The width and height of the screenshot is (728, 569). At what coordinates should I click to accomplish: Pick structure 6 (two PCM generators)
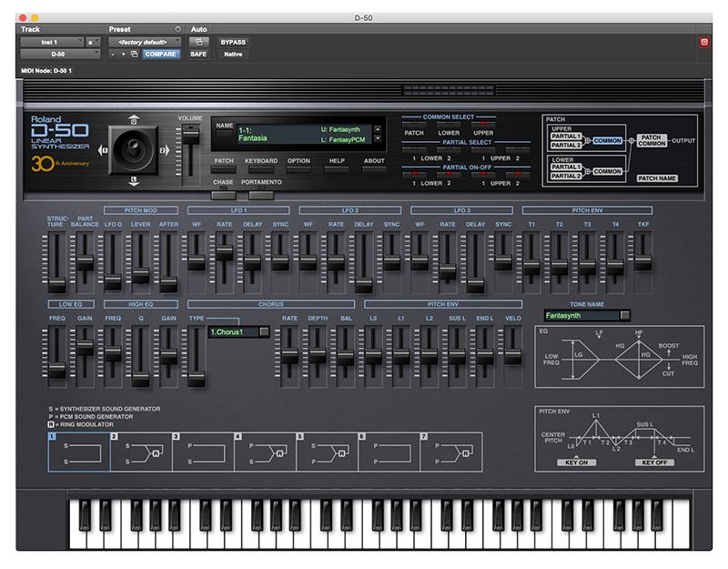(x=389, y=452)
